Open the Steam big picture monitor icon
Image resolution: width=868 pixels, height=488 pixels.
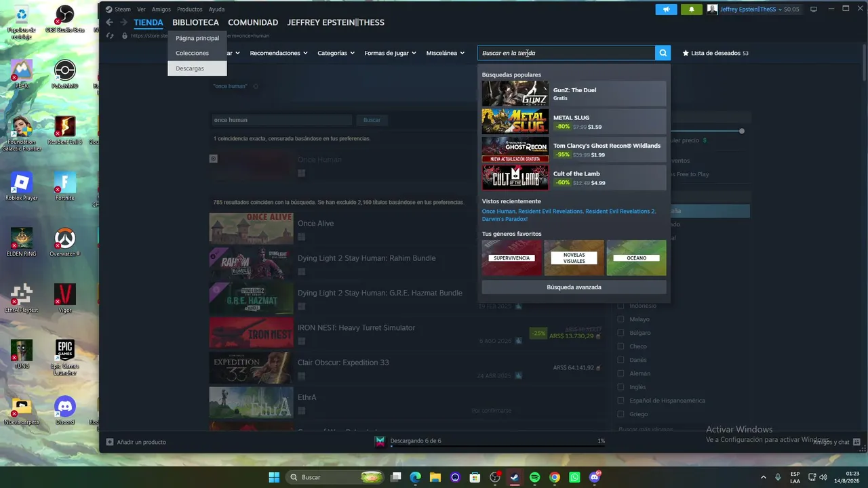[814, 9]
